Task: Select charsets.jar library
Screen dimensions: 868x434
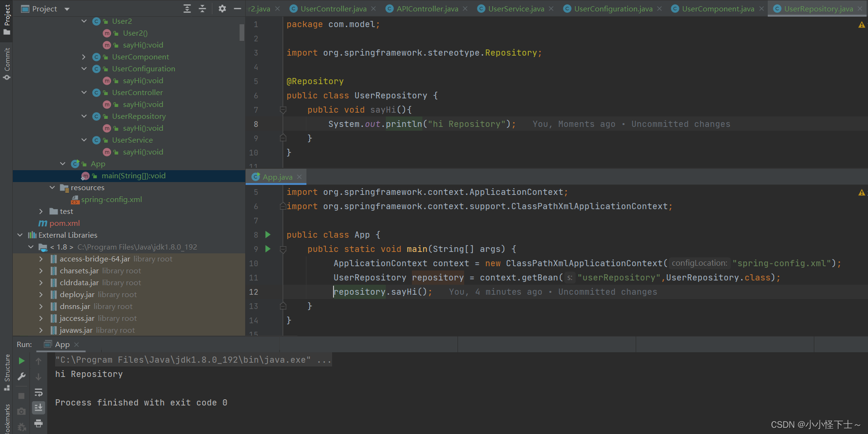Action: pyautogui.click(x=79, y=270)
